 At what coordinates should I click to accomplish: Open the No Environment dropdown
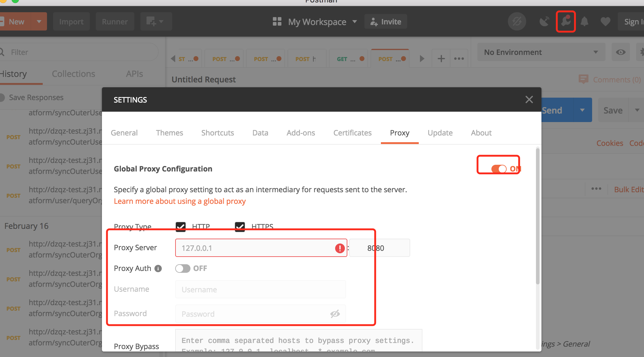[x=541, y=52]
